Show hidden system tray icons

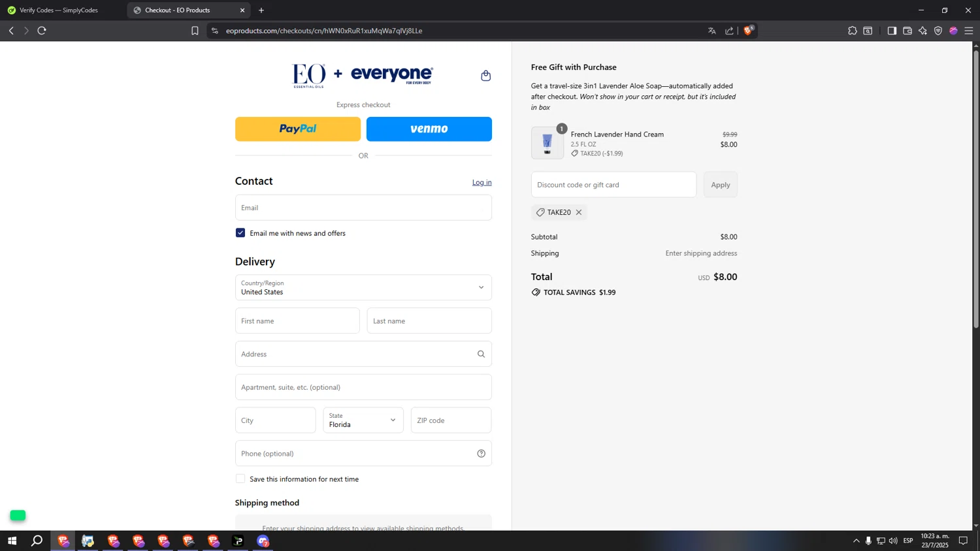click(857, 541)
